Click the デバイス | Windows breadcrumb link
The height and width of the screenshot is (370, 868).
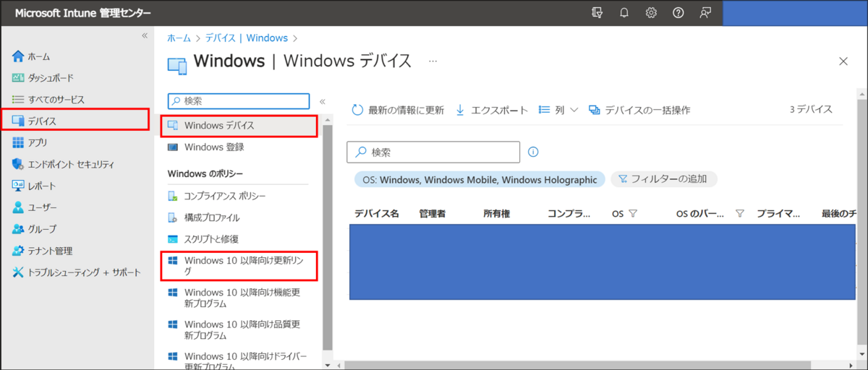pos(246,38)
